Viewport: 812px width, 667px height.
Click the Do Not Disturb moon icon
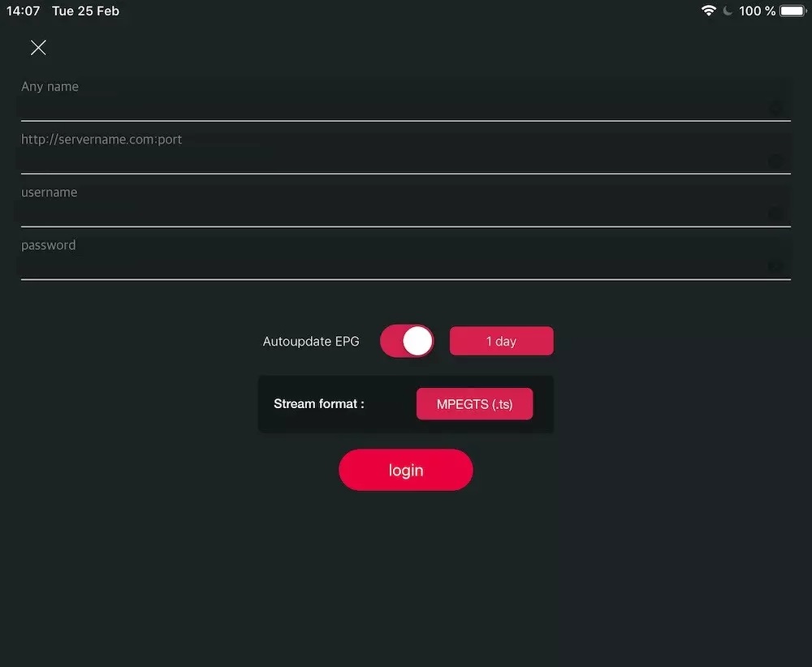point(728,11)
